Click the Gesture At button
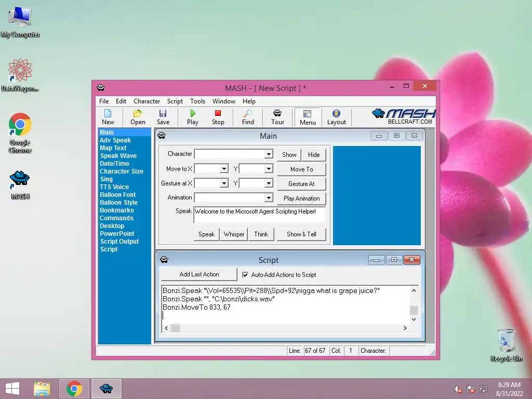This screenshot has height=399, width=532. click(301, 184)
